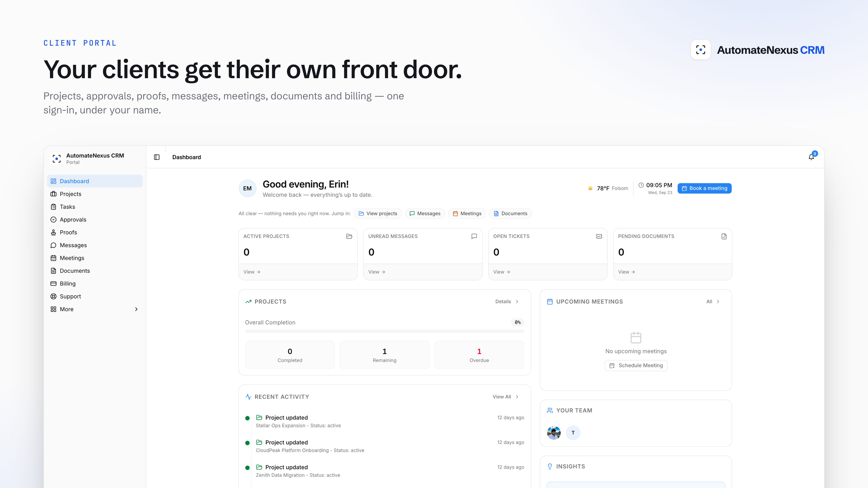The height and width of the screenshot is (488, 868).
Task: Click the Proofs stamp icon
Action: click(53, 232)
